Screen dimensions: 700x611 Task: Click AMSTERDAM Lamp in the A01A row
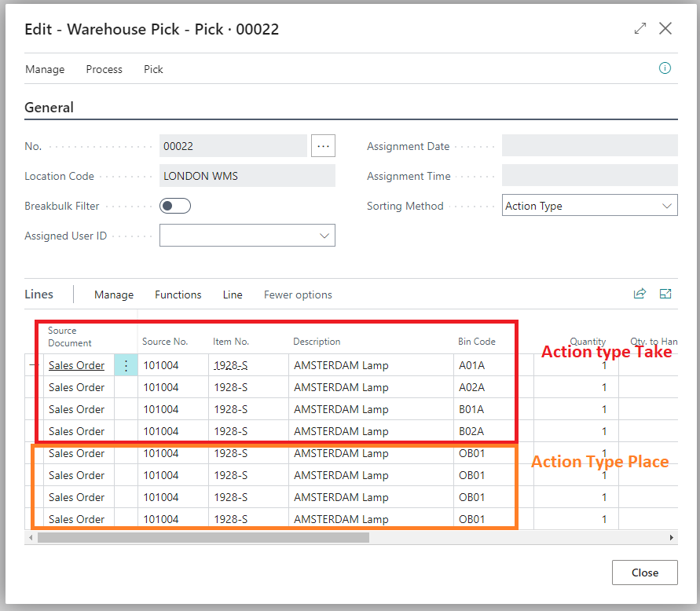(x=341, y=365)
